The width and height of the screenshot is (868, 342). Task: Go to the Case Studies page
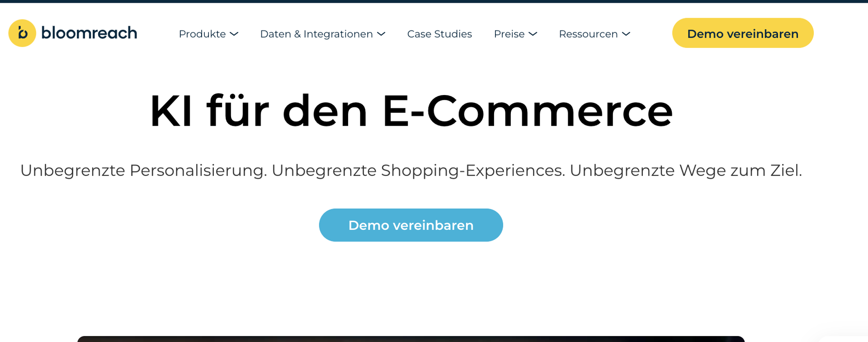(439, 34)
